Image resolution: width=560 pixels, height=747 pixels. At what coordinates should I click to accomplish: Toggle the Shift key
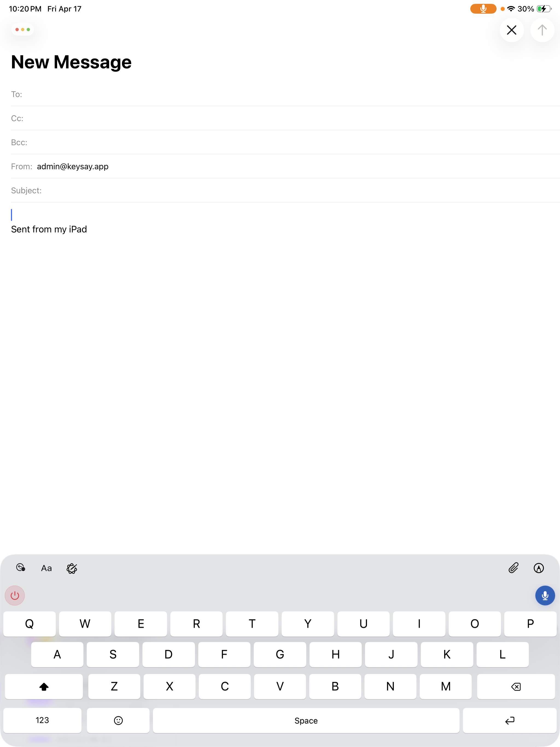[44, 686]
